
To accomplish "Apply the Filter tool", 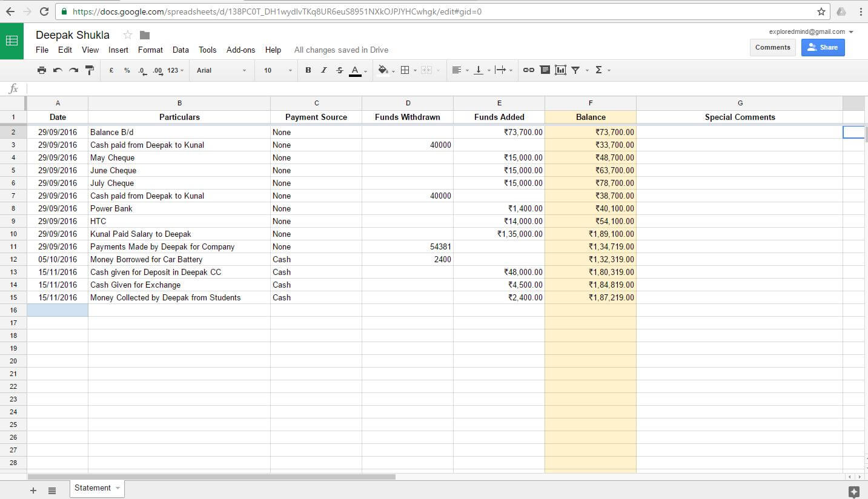I will point(576,70).
